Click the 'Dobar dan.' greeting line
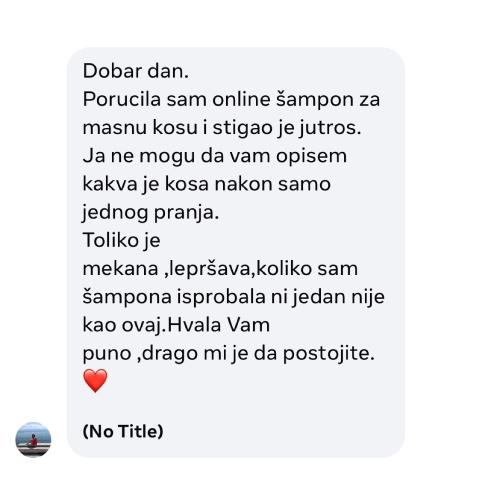Viewport: 500px width, 500px height. [x=136, y=71]
